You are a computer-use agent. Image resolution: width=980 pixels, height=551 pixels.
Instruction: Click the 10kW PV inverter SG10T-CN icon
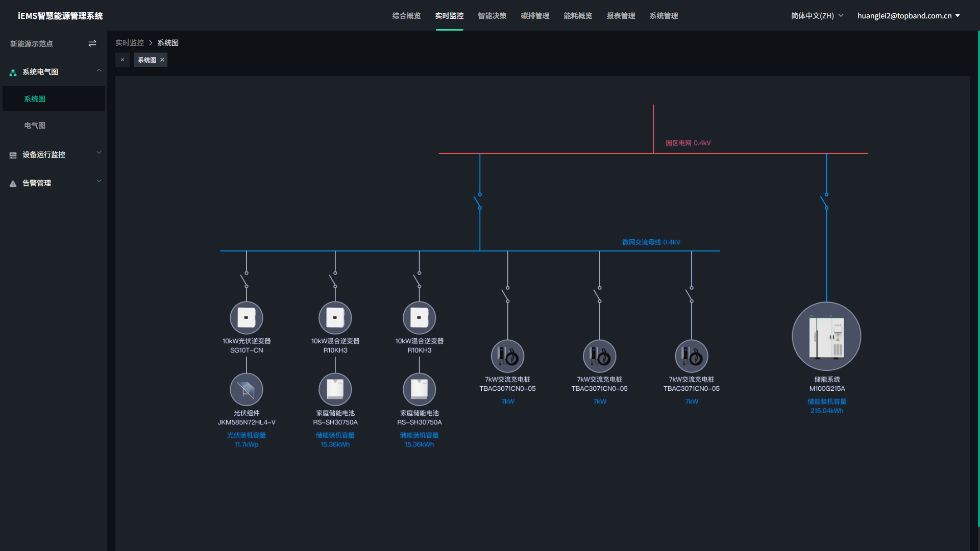coord(247,318)
